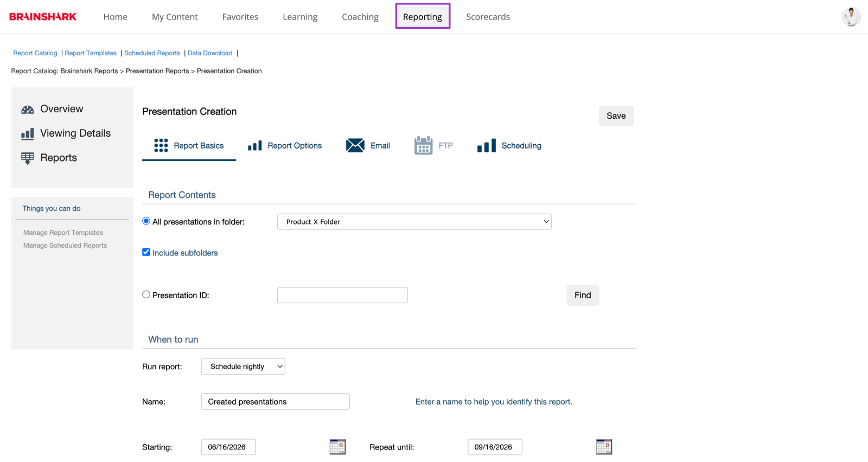
Task: Open the Favorites menu
Action: (x=240, y=17)
